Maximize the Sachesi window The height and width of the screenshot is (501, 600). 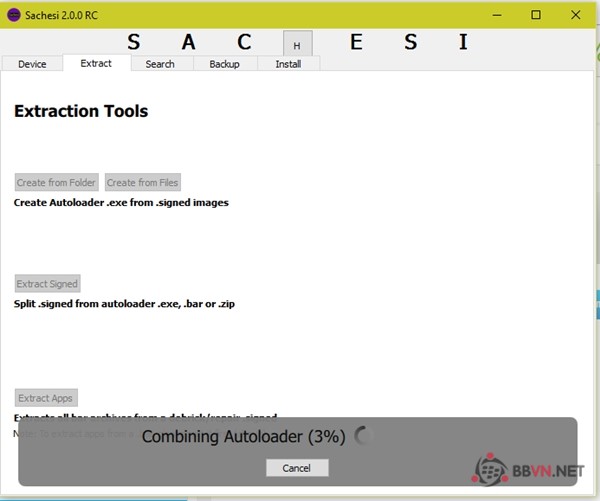pyautogui.click(x=536, y=15)
